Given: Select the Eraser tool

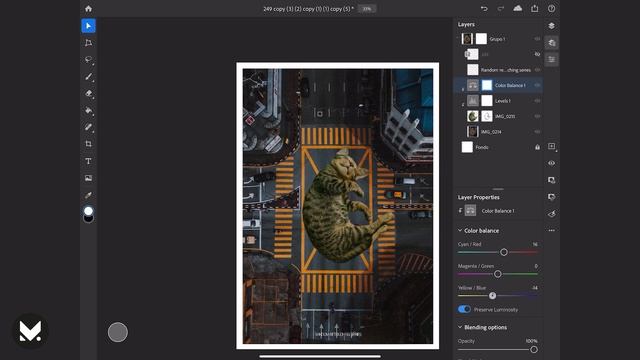Looking at the screenshot, I should [x=88, y=93].
